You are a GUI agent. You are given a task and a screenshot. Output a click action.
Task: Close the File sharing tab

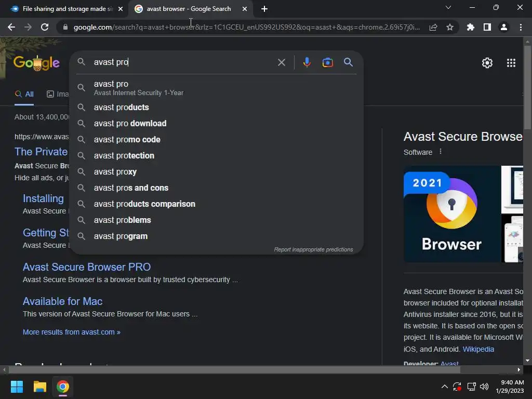[x=121, y=9]
